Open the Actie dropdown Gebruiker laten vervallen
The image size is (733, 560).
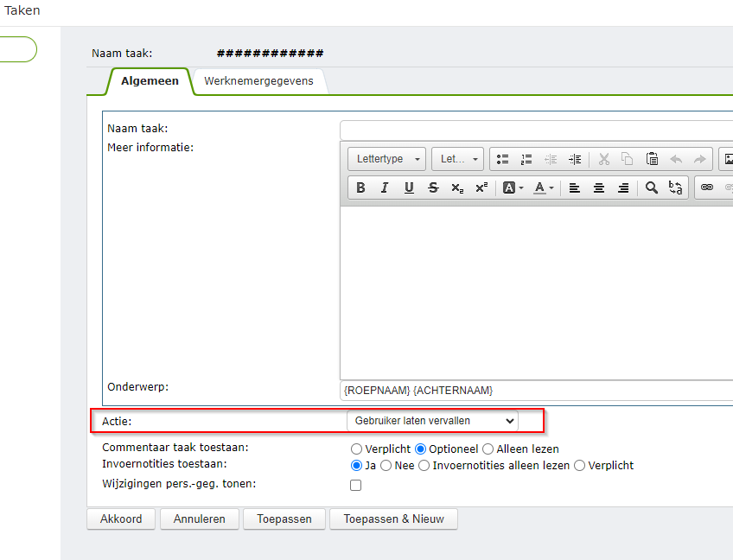click(432, 421)
